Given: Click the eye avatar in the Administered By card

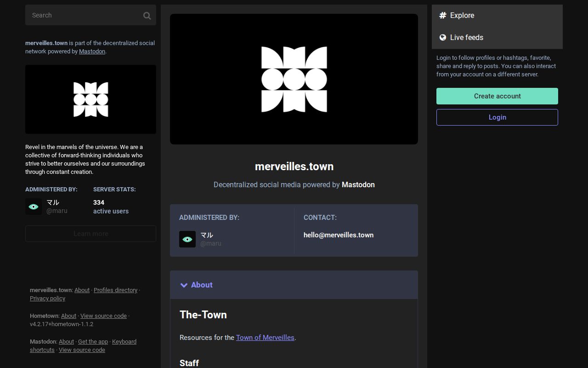Looking at the screenshot, I should [x=187, y=239].
